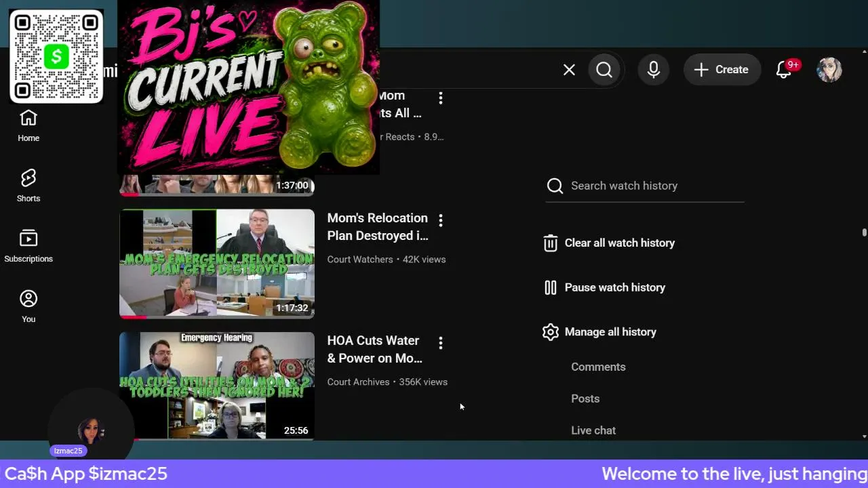Start voice search with the microphone icon
868x488 pixels.
pyautogui.click(x=654, y=70)
